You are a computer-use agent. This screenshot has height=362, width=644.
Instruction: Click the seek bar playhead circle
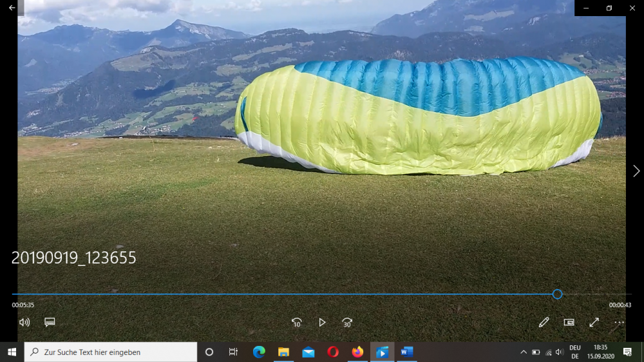pos(557,294)
